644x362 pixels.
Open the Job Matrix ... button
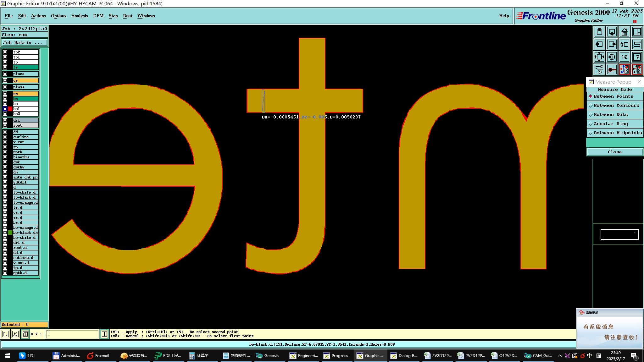(x=25, y=43)
